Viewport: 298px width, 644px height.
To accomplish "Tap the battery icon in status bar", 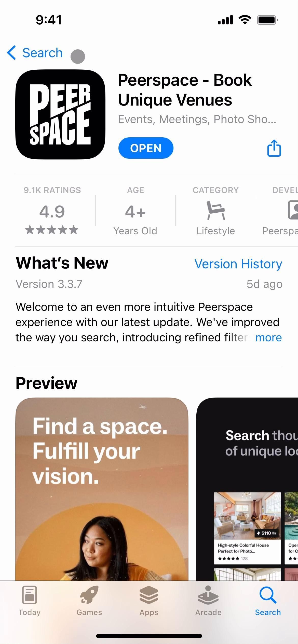I will [x=267, y=20].
